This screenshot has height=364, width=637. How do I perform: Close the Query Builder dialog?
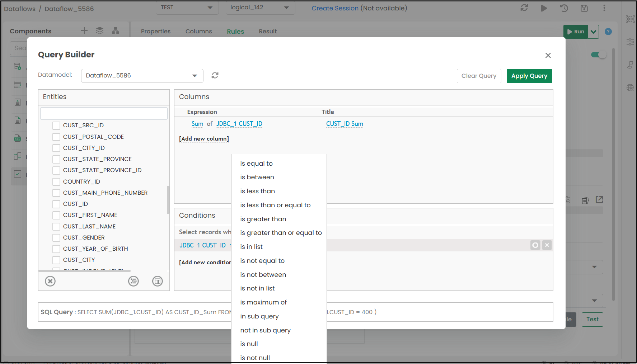point(548,55)
